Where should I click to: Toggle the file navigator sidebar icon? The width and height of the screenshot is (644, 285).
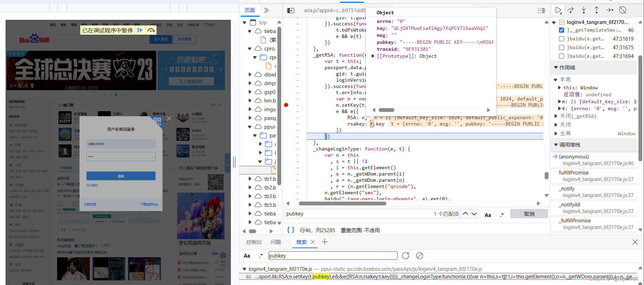(291, 10)
